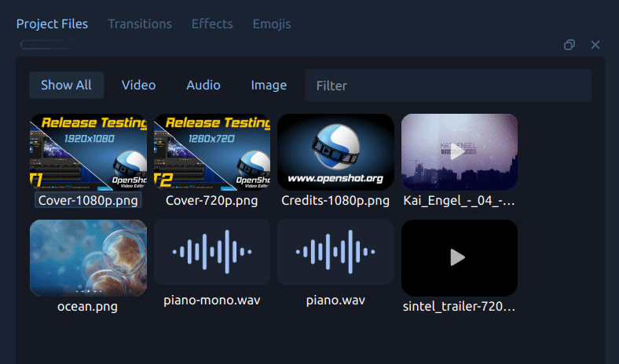
Task: Filter files by Video
Action: (138, 85)
